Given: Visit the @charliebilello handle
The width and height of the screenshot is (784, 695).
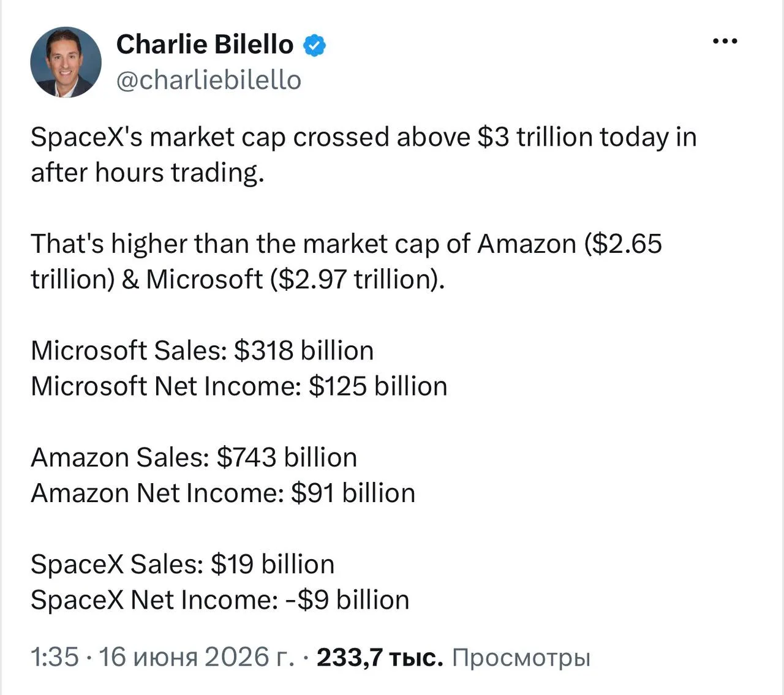Looking at the screenshot, I should point(209,80).
